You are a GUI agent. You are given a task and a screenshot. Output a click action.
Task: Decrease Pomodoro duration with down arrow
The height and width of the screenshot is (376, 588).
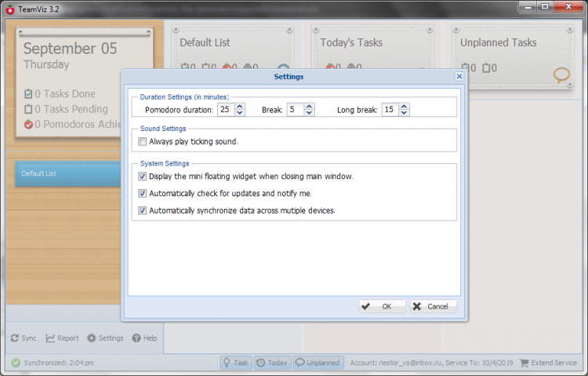coord(240,113)
